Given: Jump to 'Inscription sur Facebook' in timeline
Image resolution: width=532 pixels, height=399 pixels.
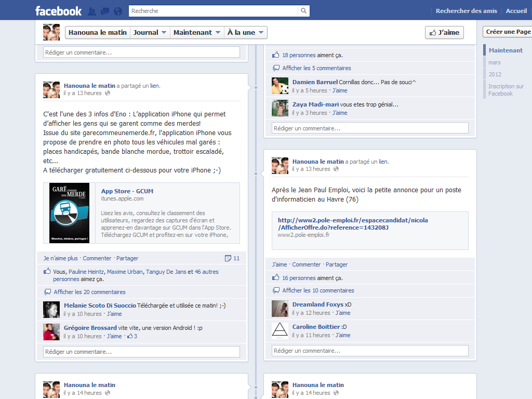Looking at the screenshot, I should tap(506, 90).
